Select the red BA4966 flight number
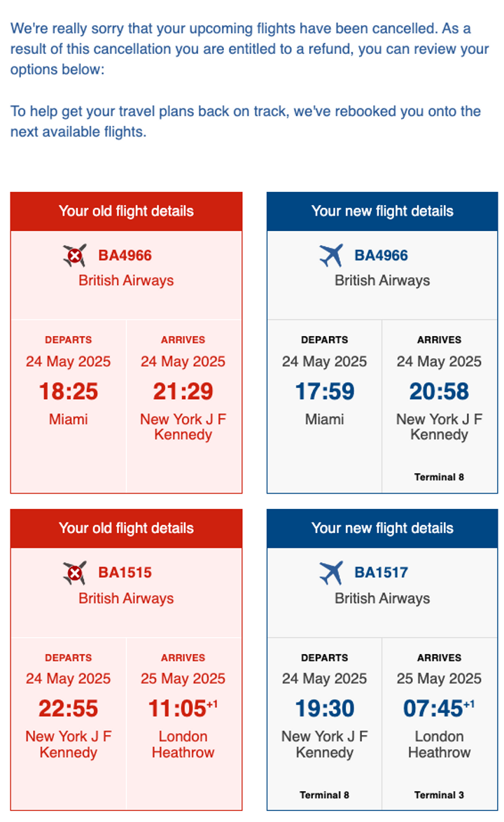504x822 pixels. [125, 256]
